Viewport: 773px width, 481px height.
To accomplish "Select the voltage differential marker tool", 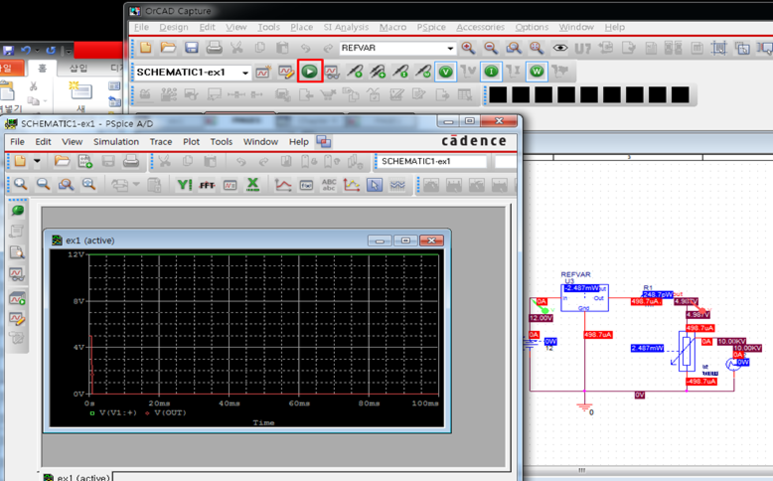I will coord(378,72).
